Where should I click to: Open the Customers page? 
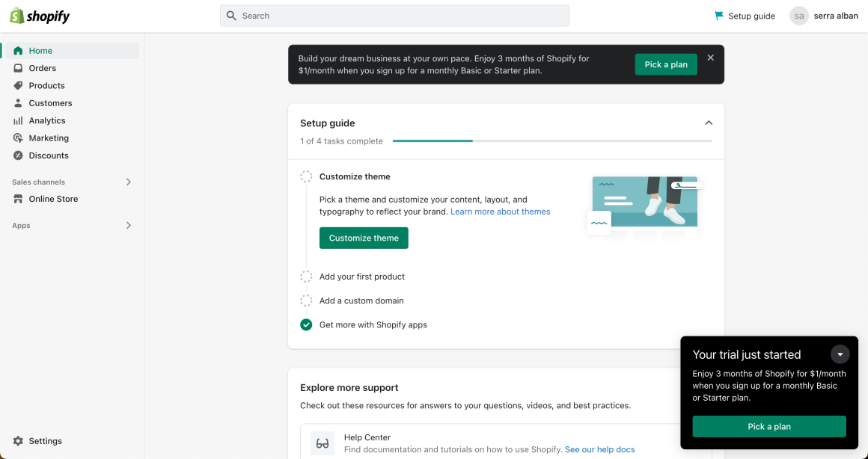pos(49,102)
